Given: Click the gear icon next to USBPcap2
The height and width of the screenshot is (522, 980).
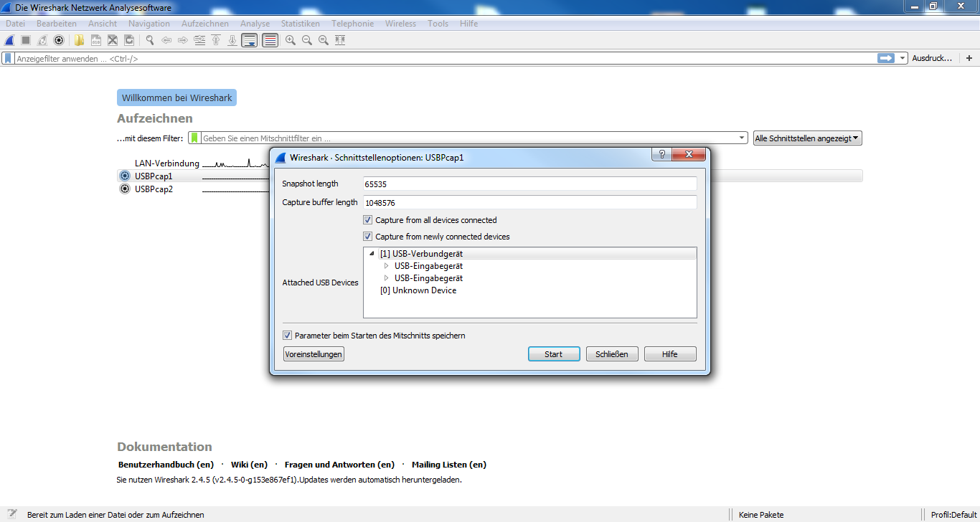Looking at the screenshot, I should [124, 189].
